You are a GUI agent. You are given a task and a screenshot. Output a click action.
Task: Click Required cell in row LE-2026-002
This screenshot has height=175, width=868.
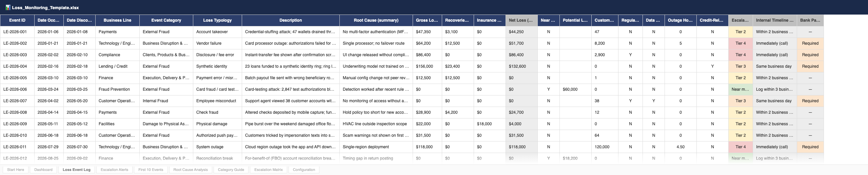[810, 43]
